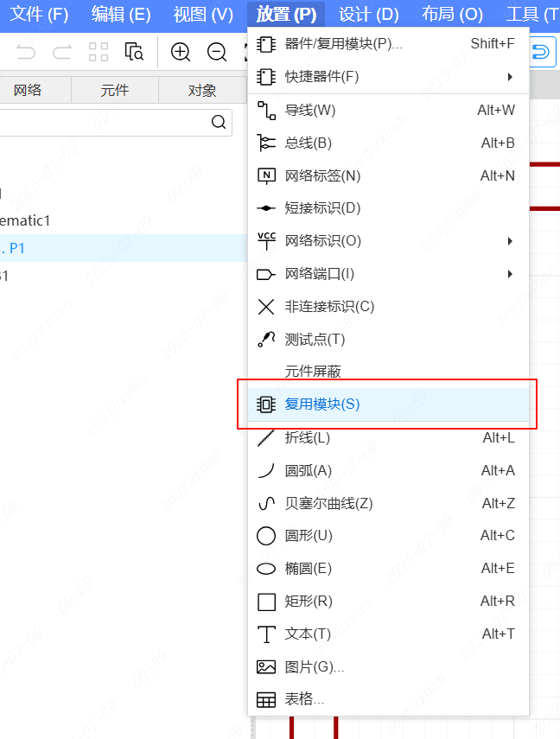The width and height of the screenshot is (560, 739).
Task: Open the 视图 (V) menu
Action: pos(203,14)
